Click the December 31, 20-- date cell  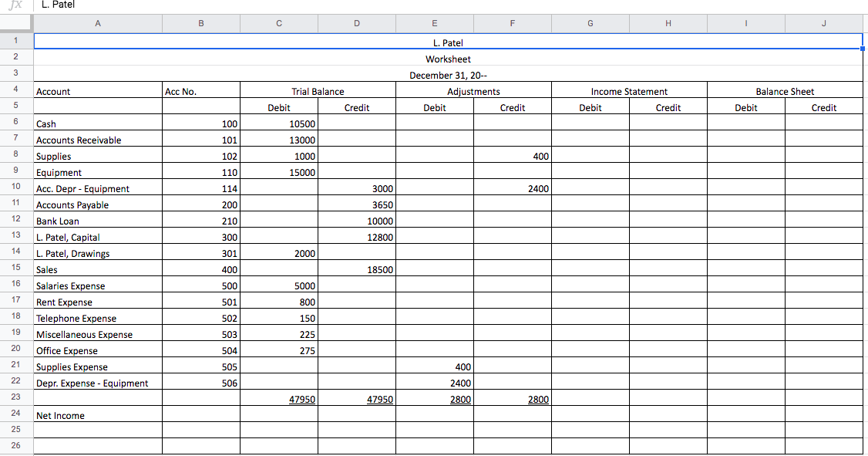447,75
